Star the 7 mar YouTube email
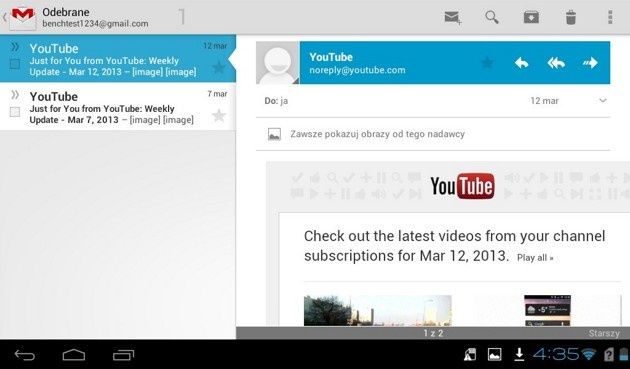Viewport: 630px width, 369px height. click(x=219, y=116)
